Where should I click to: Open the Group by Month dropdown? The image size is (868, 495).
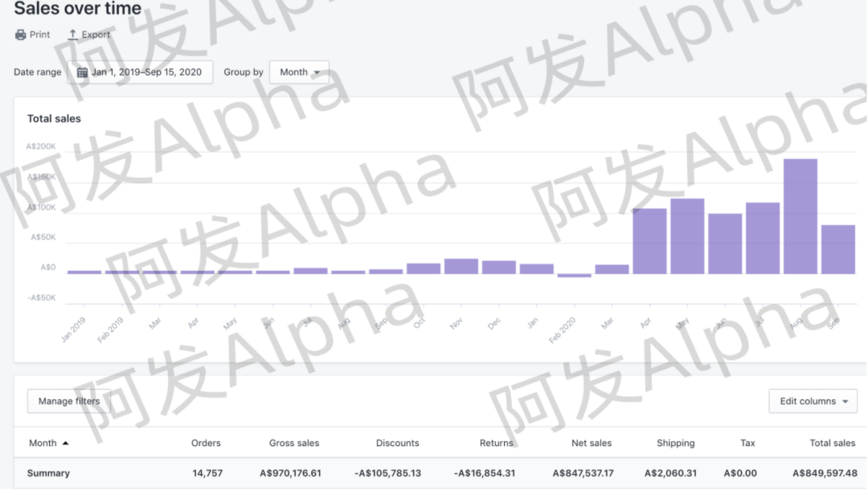pyautogui.click(x=299, y=72)
